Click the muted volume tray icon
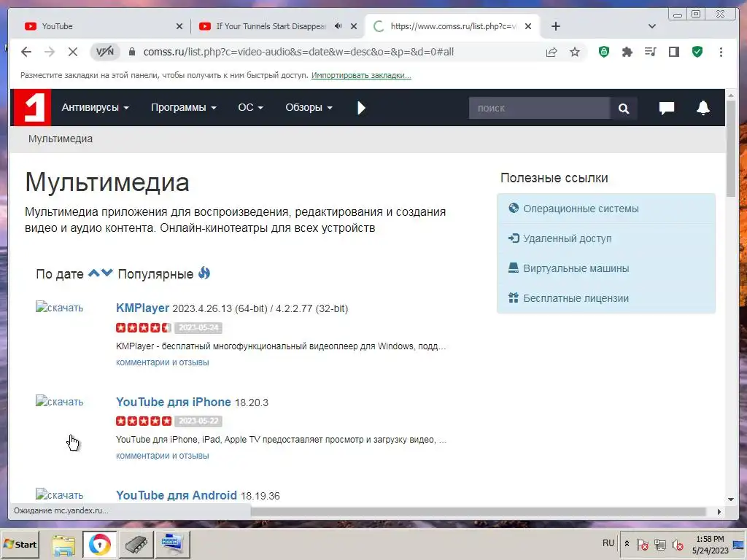This screenshot has width=747, height=560. tap(677, 544)
